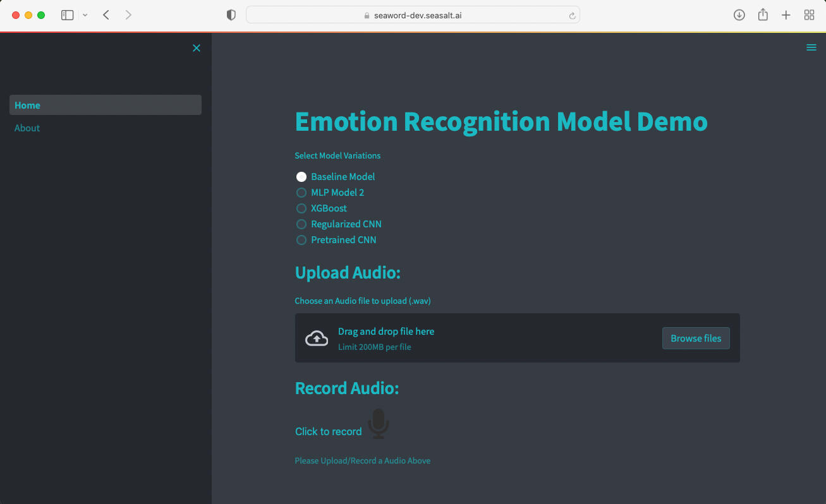Click 'Please Upload/Record a Audio Above' message
The image size is (826, 504).
[x=363, y=460]
